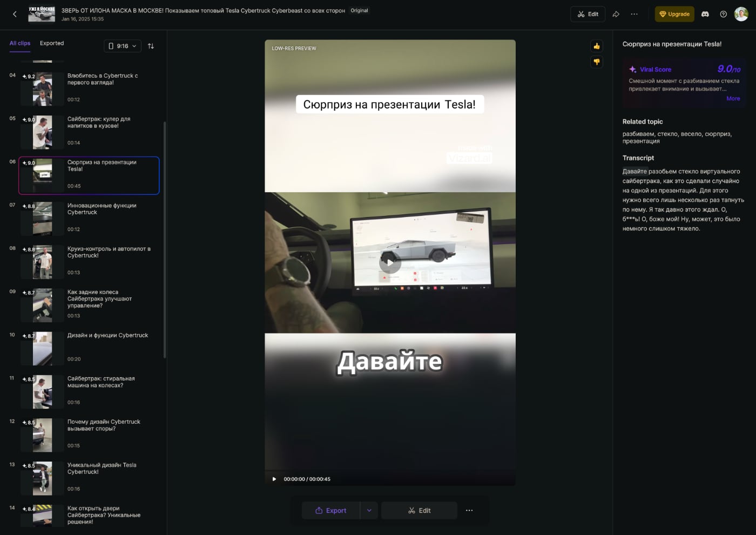Select clip 05 'Сайбертрак: кулер для напитков в кузове!'
756x535 pixels.
[x=89, y=132]
